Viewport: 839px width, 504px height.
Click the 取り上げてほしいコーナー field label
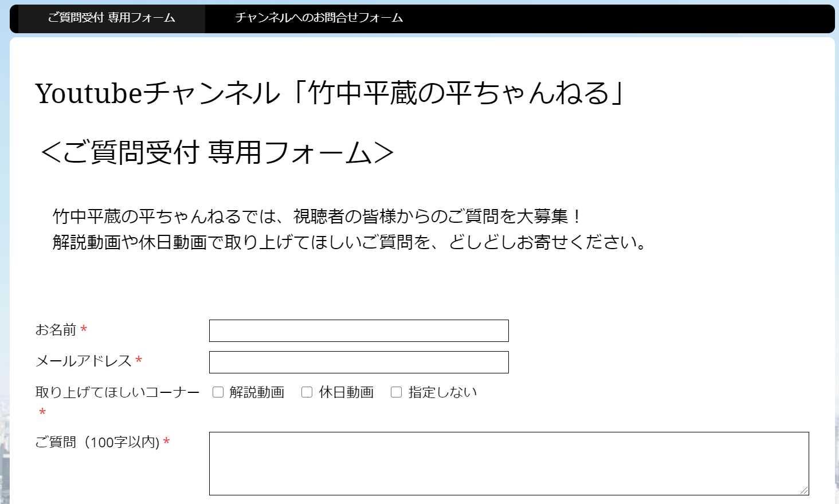117,392
